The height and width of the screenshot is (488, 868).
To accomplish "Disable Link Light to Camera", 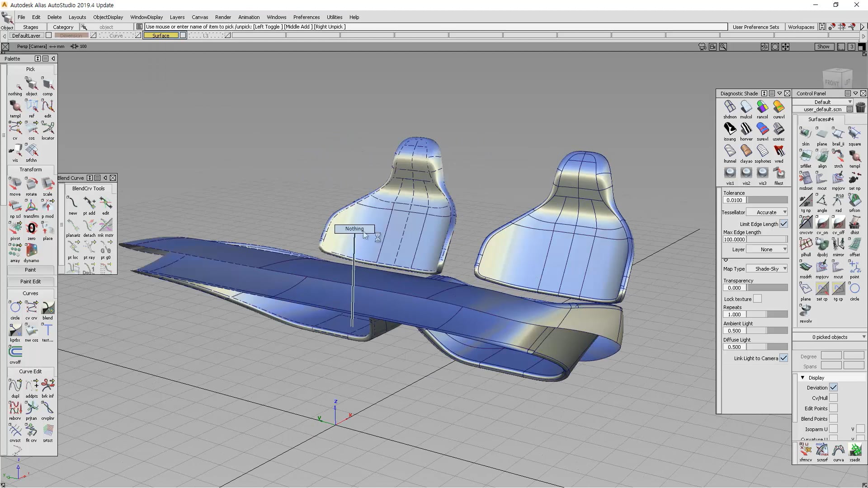I will pyautogui.click(x=783, y=358).
